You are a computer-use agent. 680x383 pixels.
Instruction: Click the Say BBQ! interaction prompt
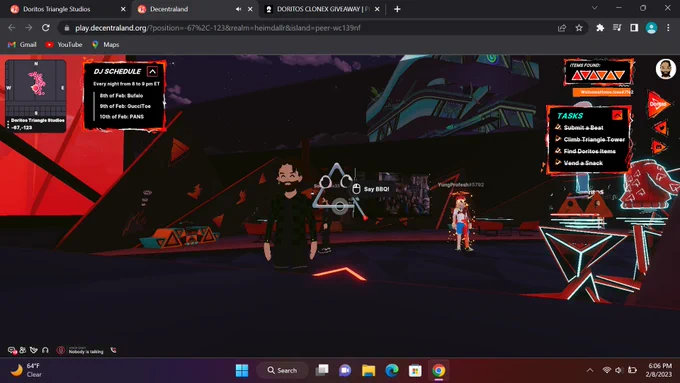click(371, 189)
